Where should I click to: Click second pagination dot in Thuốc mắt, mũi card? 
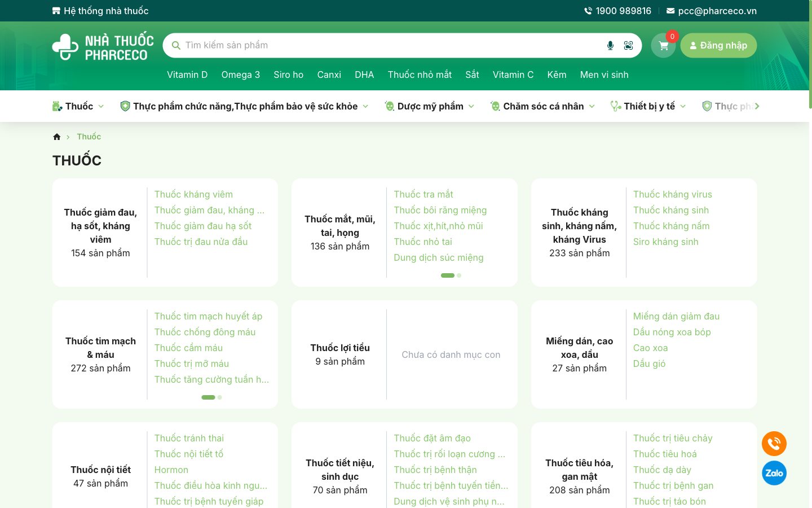click(459, 275)
